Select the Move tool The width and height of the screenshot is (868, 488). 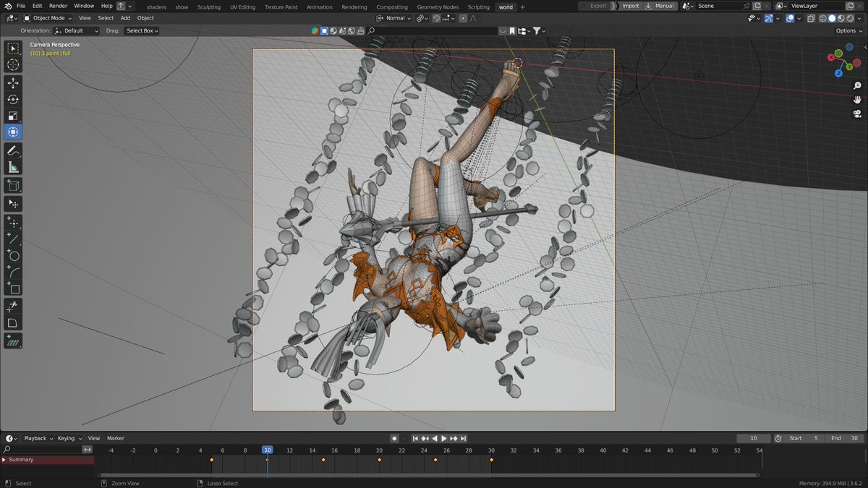[x=13, y=83]
